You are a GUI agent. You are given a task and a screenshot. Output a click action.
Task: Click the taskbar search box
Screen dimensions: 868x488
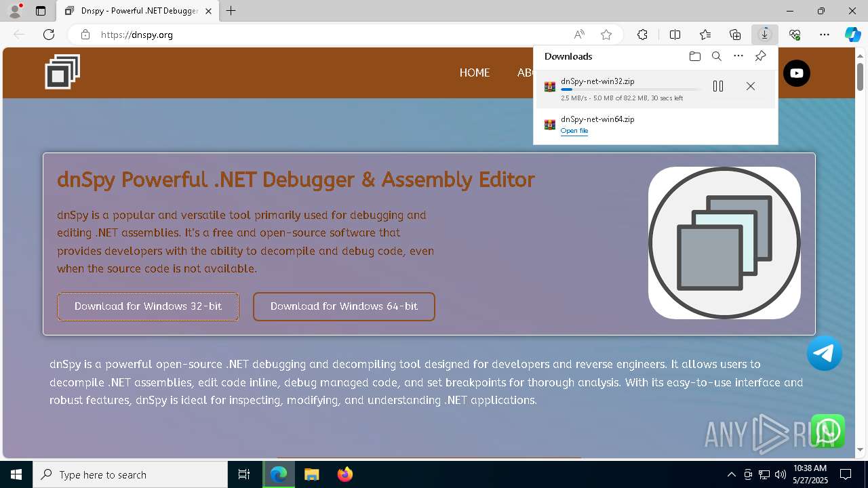(x=130, y=474)
